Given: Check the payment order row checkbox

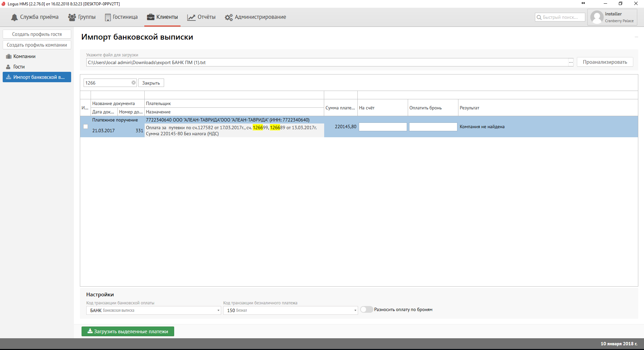Looking at the screenshot, I should coord(86,127).
